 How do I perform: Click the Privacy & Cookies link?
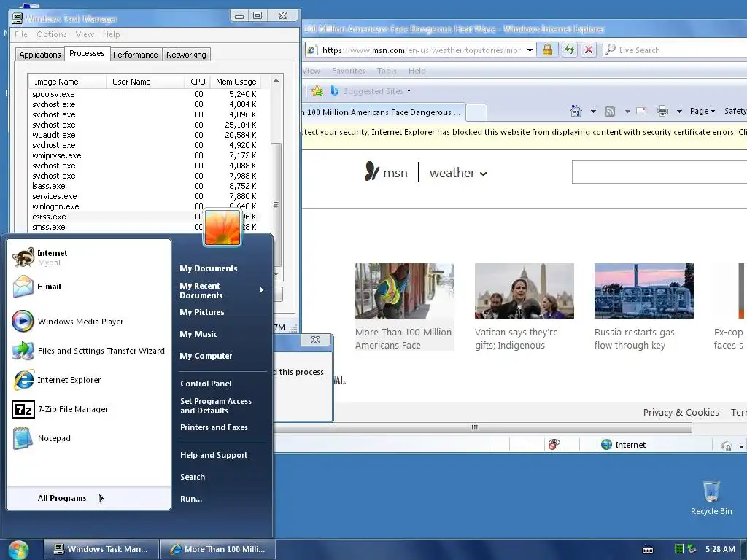pyautogui.click(x=681, y=413)
